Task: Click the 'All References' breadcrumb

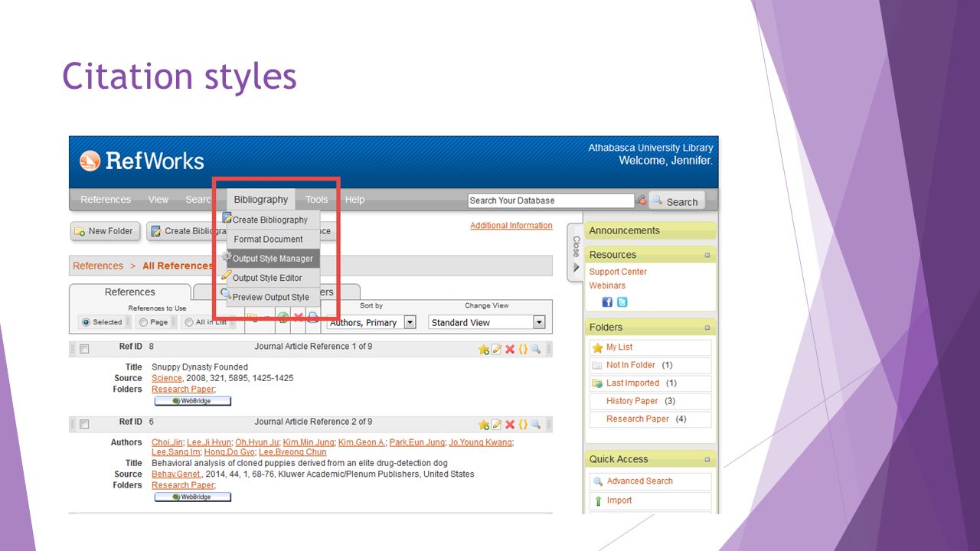Action: click(178, 266)
